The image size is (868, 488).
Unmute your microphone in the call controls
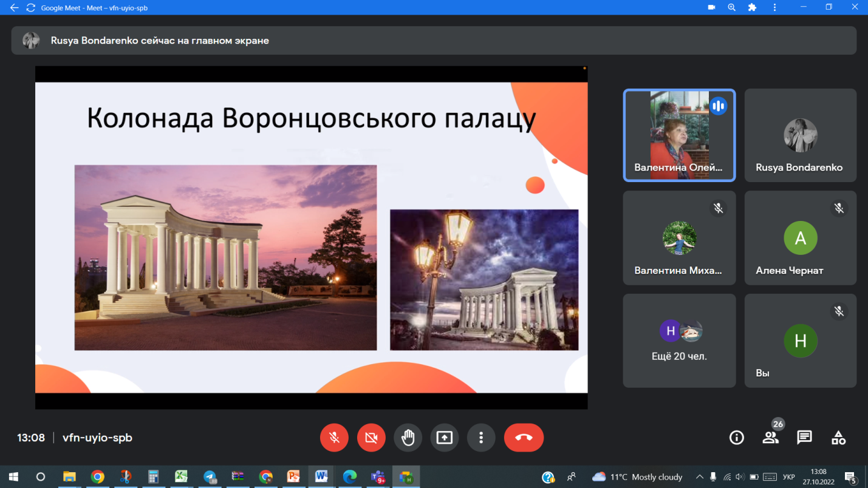click(334, 438)
